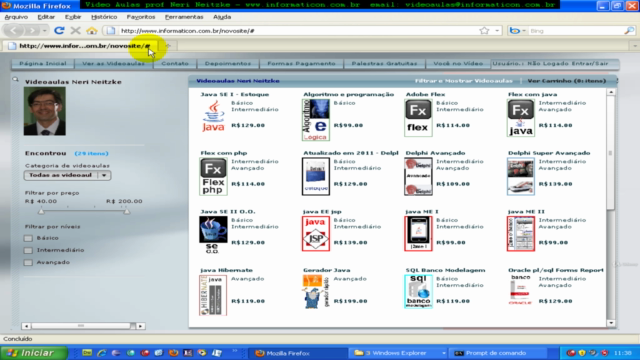Image resolution: width=640 pixels, height=360 pixels.
Task: Open the Flex com php course icon
Action: (x=213, y=177)
